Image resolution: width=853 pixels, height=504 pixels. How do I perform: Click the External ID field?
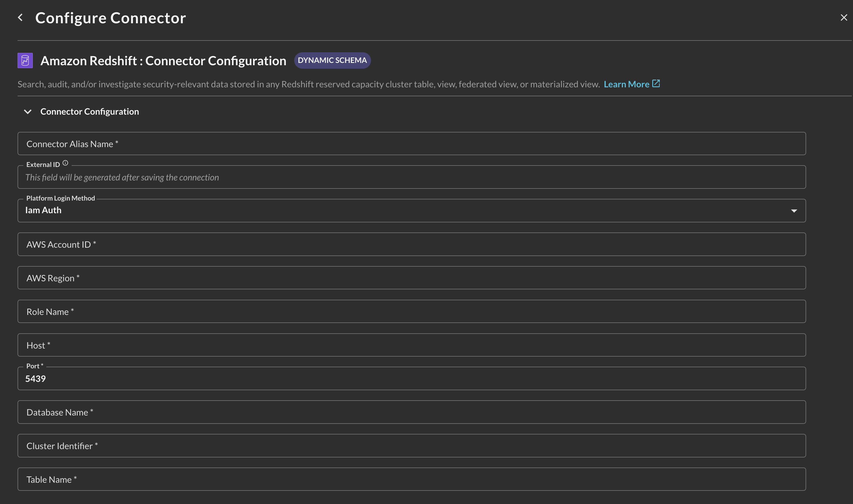(x=412, y=177)
